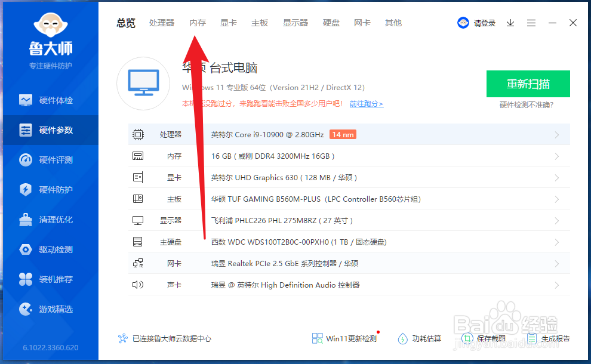
Task: Expand the 处理器 row chevron
Action: 557,135
